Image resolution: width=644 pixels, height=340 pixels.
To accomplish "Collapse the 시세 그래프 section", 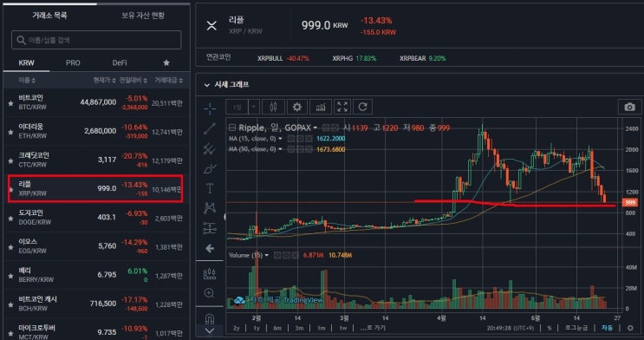I will pos(206,85).
